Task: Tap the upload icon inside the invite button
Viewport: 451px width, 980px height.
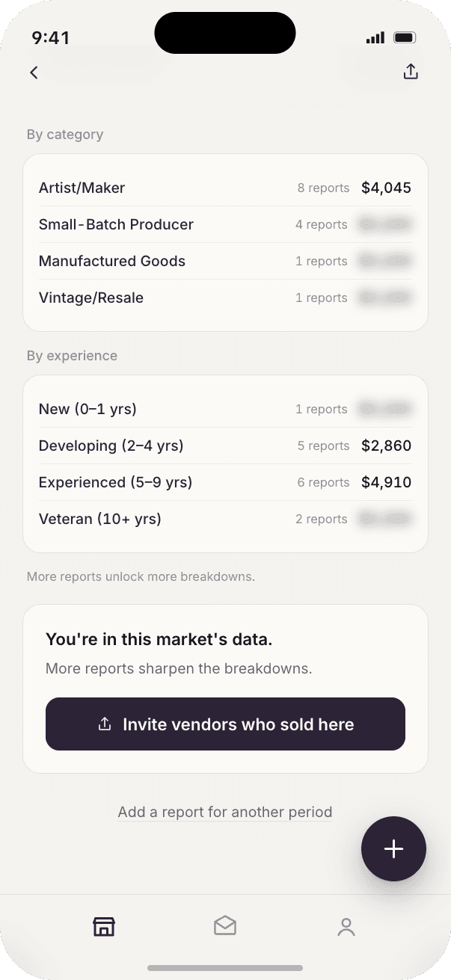Action: (x=104, y=724)
